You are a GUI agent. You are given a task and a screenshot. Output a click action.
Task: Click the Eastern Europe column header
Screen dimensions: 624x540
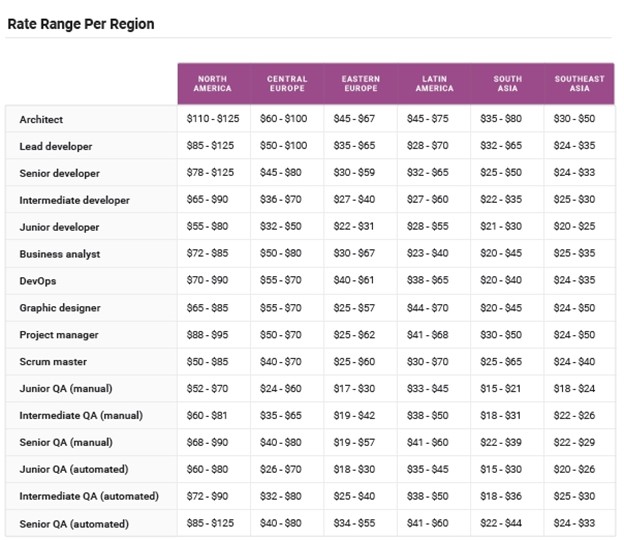[x=360, y=84]
